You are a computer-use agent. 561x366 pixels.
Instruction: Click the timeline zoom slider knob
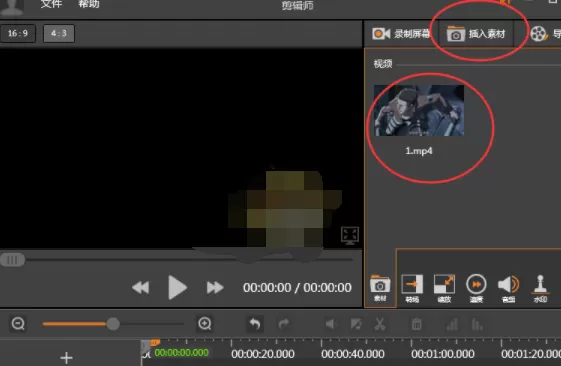[113, 324]
